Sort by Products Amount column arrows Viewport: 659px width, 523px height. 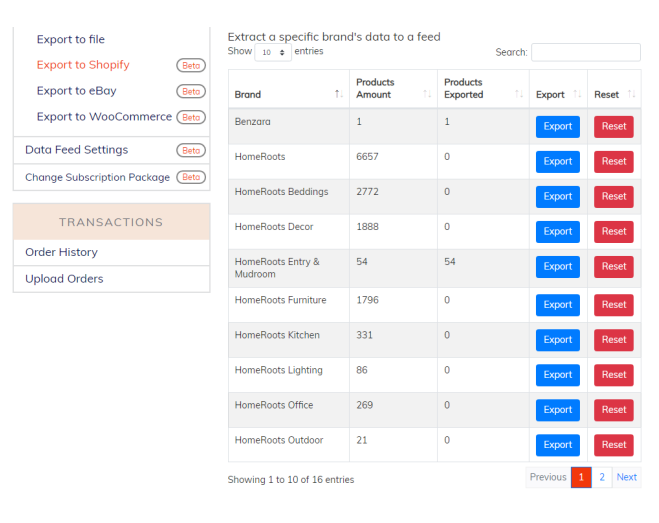[427, 94]
